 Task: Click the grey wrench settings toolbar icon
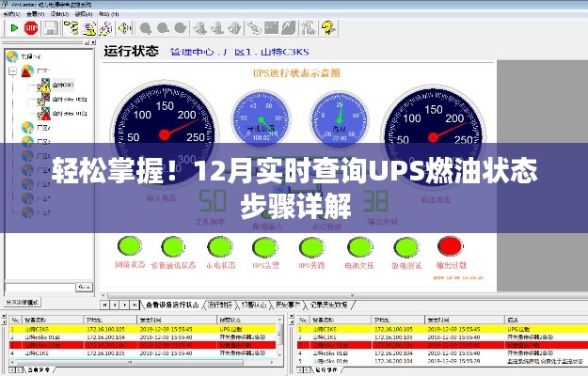coord(254,28)
